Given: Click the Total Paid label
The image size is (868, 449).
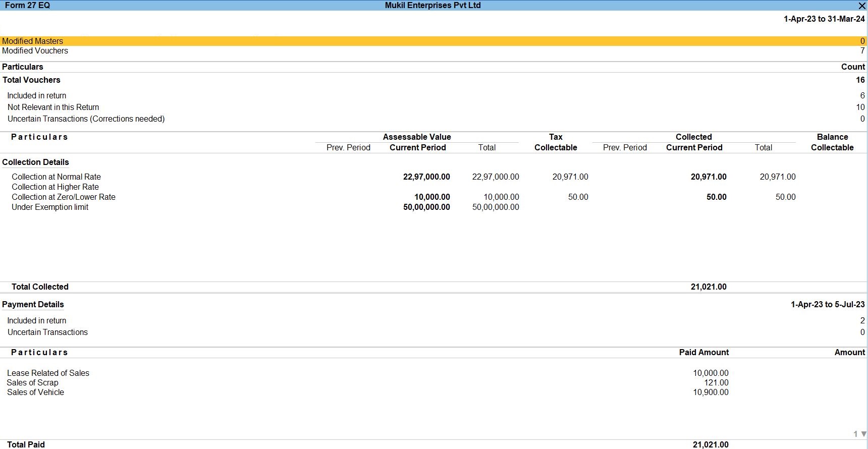Looking at the screenshot, I should pyautogui.click(x=26, y=444).
